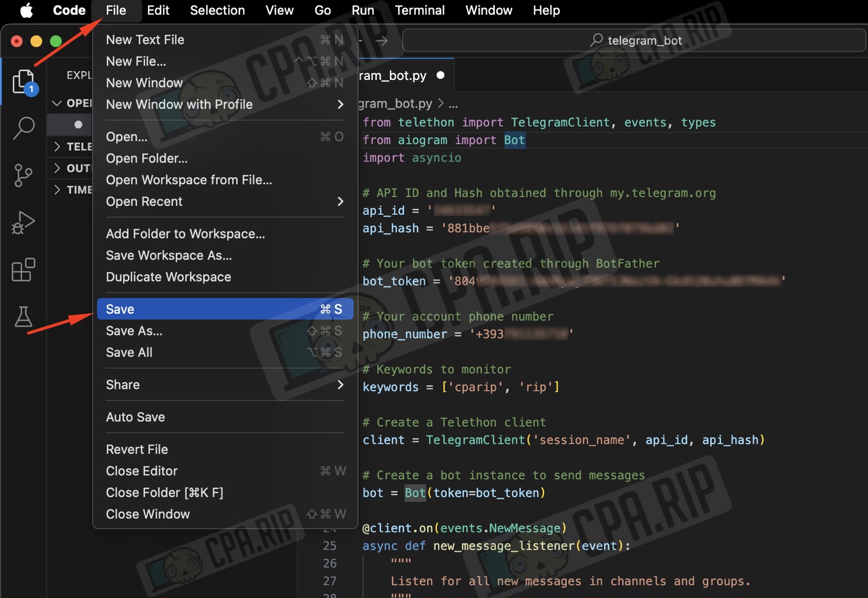Image resolution: width=868 pixels, height=598 pixels.
Task: Expand the Outline section
Action: click(x=57, y=168)
